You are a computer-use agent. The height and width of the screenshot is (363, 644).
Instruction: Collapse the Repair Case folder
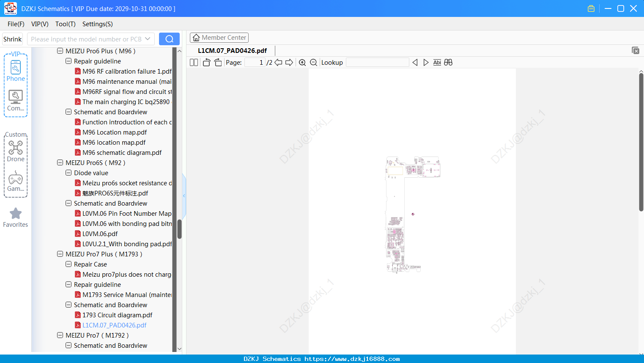pyautogui.click(x=69, y=264)
